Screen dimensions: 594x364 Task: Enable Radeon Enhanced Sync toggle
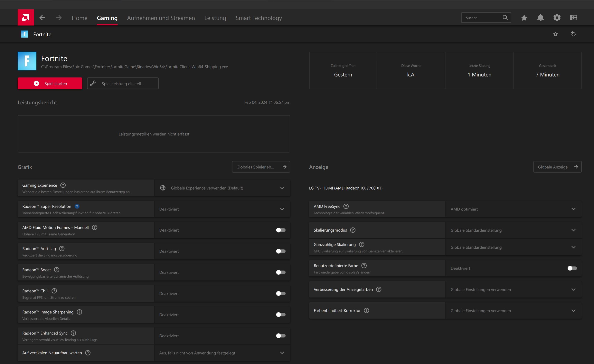click(x=281, y=336)
